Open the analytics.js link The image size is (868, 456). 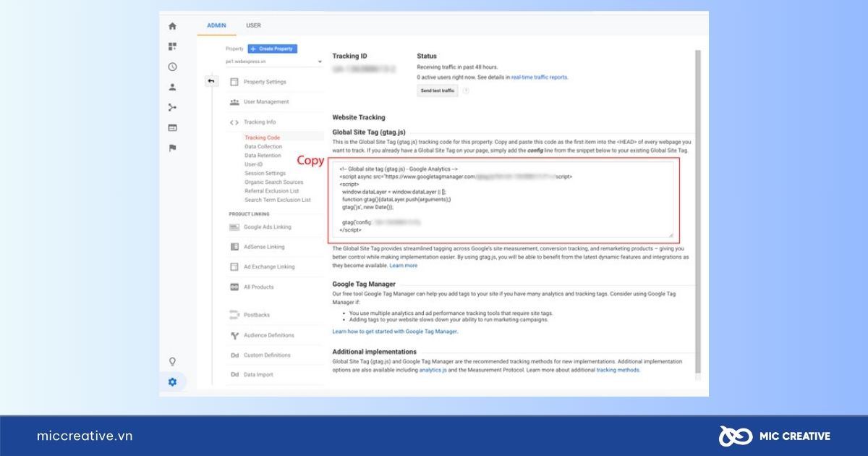(432, 370)
